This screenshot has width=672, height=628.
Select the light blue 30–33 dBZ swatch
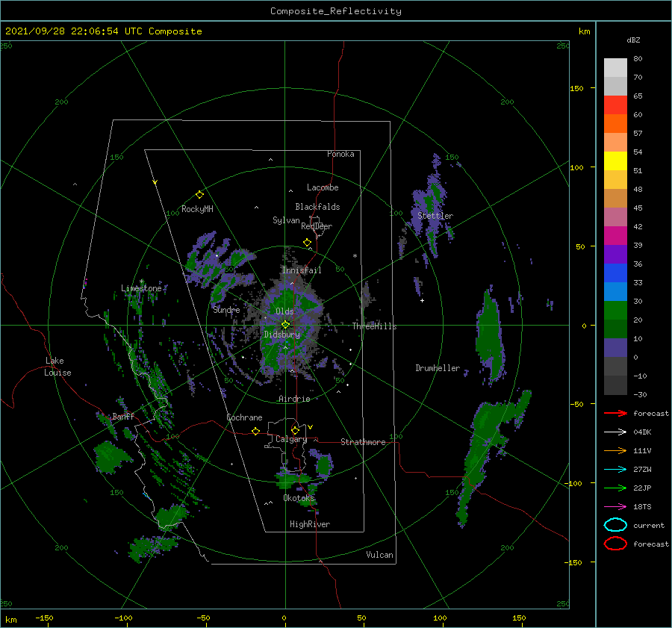(615, 292)
